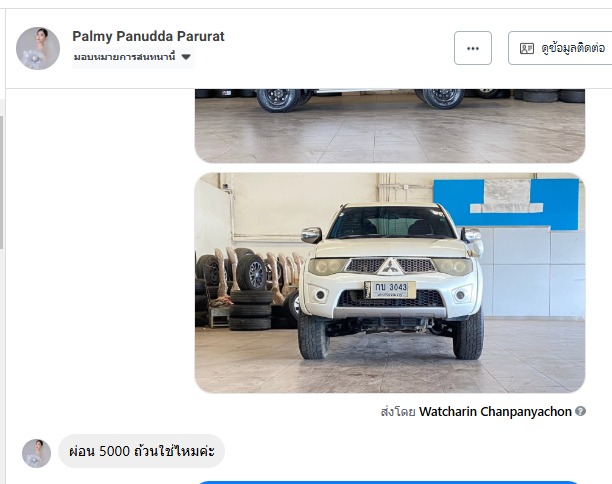Click the Mitsubishi logo on the truck
This screenshot has height=484, width=612.
390,267
